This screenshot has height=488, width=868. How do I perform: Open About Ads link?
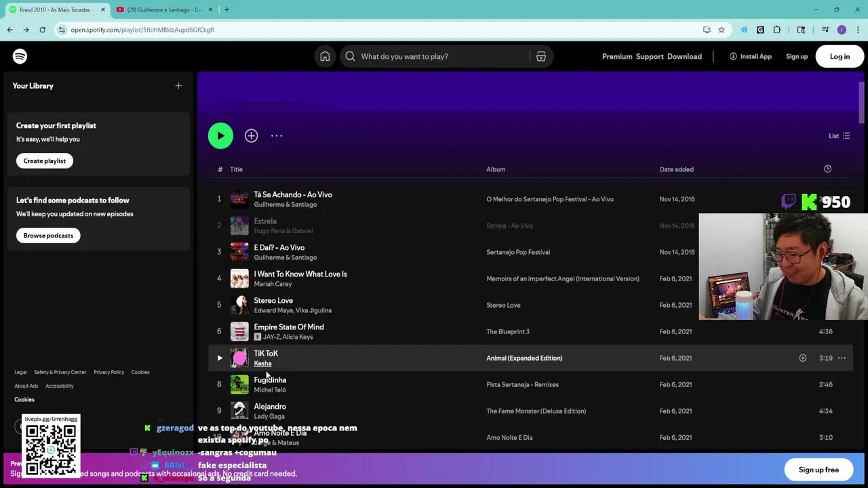26,386
